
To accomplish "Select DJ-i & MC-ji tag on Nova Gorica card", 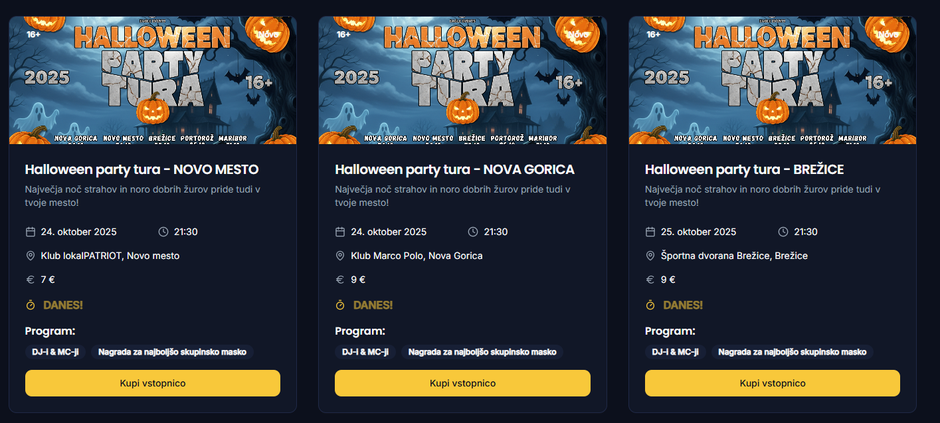I will coord(364,352).
